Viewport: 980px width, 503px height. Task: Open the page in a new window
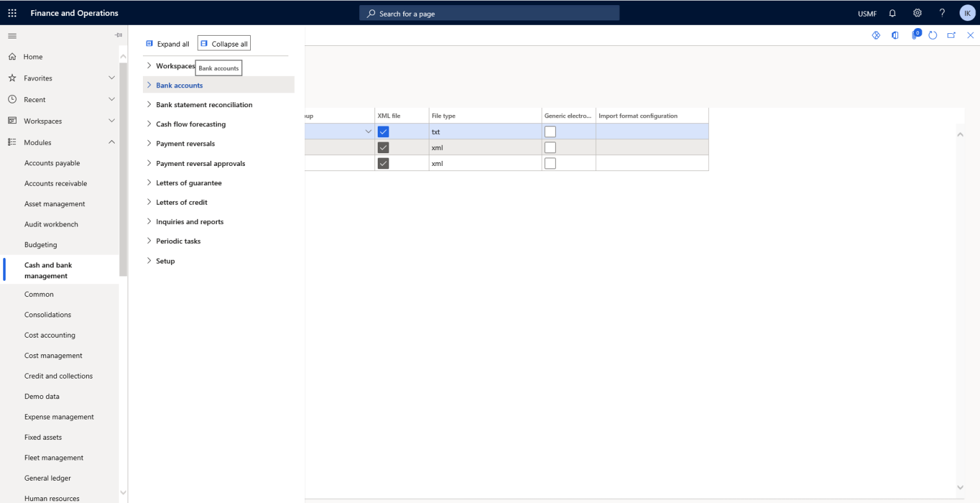951,35
